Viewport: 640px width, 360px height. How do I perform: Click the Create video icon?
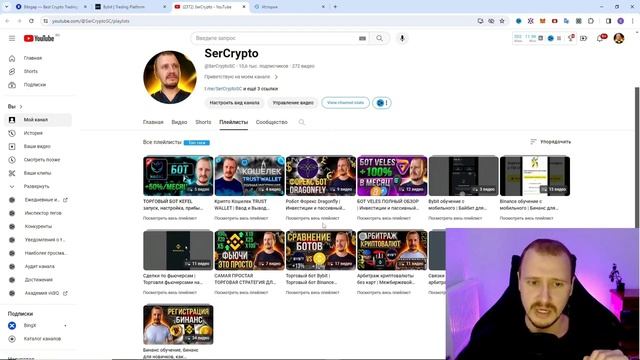click(x=584, y=38)
